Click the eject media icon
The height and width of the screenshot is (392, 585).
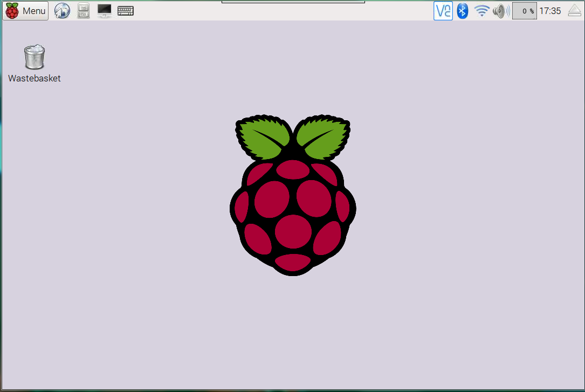(575, 11)
